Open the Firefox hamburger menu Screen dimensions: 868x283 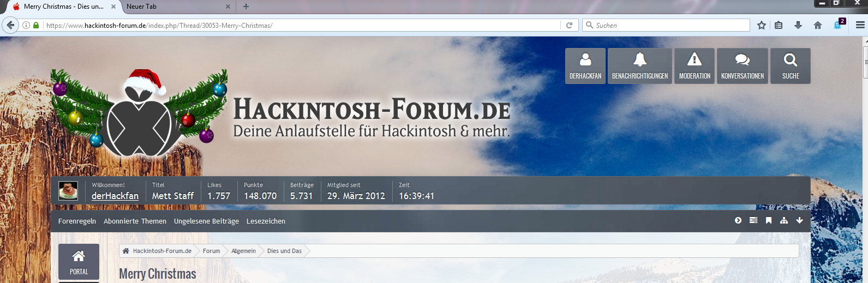(860, 25)
